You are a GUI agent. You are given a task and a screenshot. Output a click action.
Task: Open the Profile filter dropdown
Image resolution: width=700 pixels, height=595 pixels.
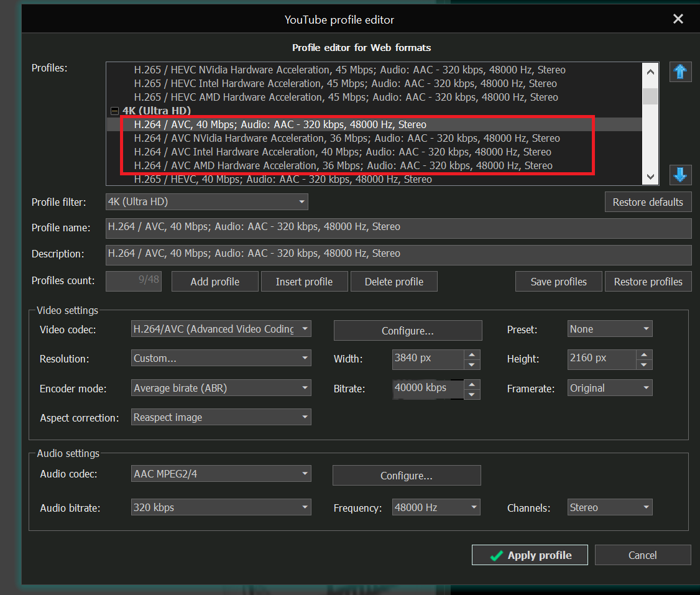[207, 202]
